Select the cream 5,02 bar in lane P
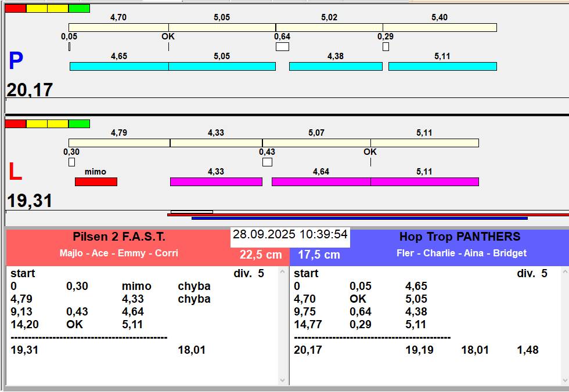This screenshot has width=569, height=392. 329,27
